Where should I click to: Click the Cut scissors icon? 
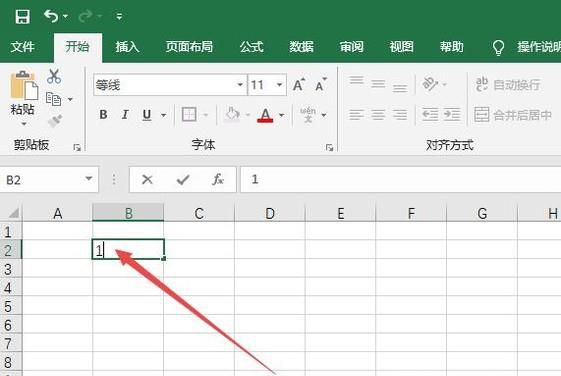[x=54, y=76]
